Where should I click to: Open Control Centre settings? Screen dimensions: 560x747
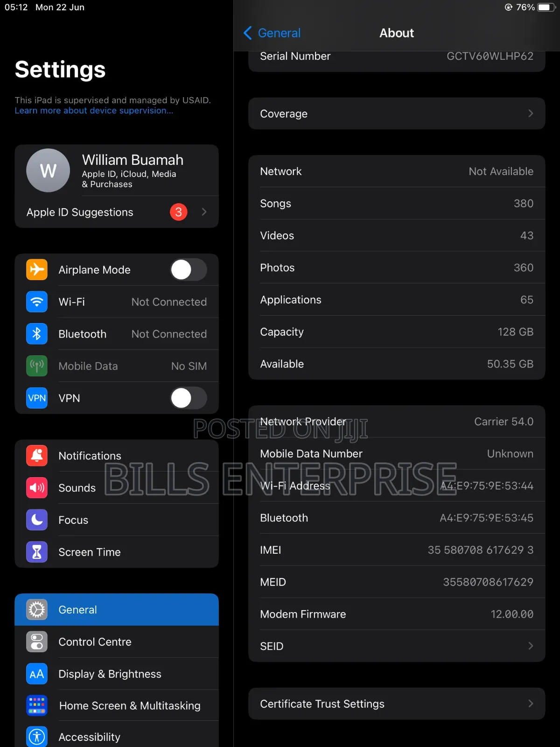117,642
